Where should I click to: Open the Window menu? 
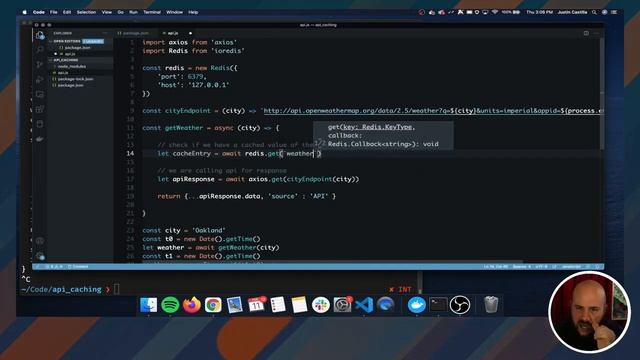pos(174,12)
